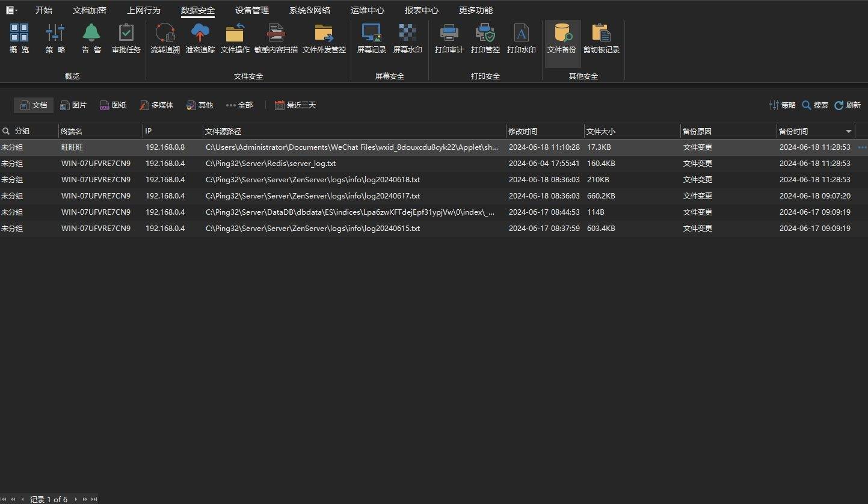The image size is (868, 504).
Task: Open 泄密追踪 leak tracking
Action: [x=200, y=38]
